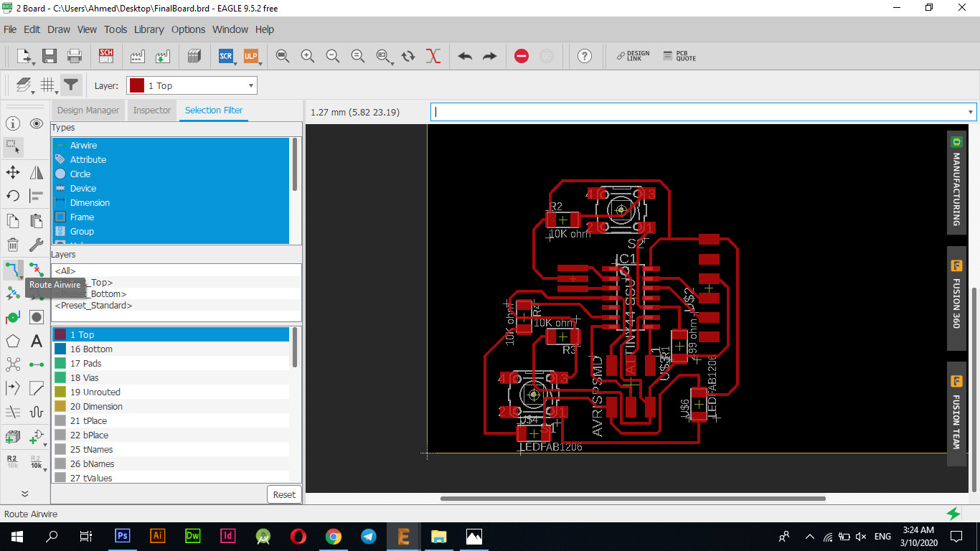
Task: Select the Polygon tool
Action: click(x=13, y=342)
